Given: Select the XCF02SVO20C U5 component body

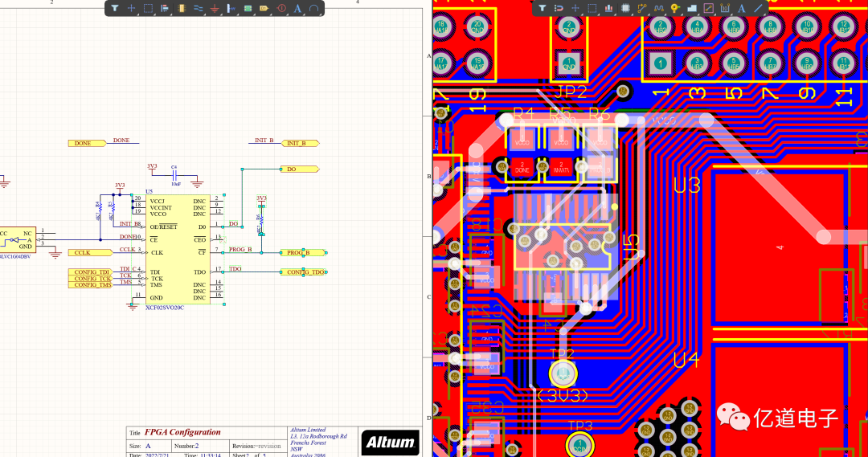Looking at the screenshot, I should 178,250.
